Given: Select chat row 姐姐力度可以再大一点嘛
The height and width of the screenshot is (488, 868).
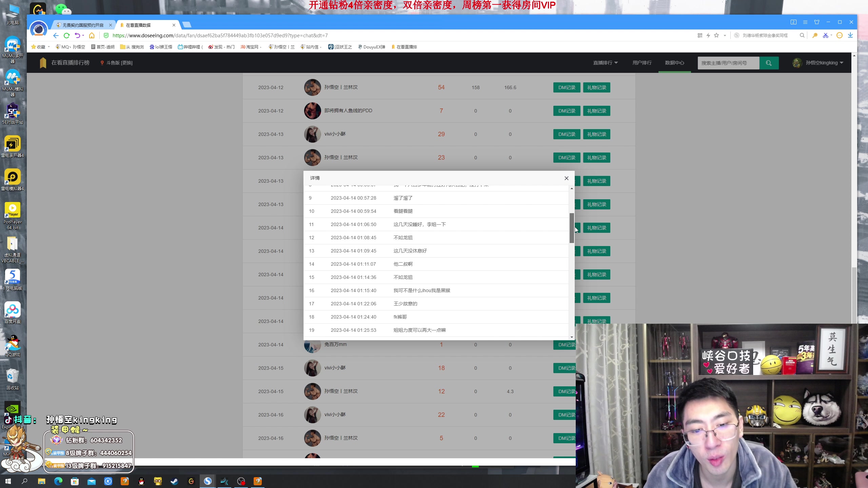Looking at the screenshot, I should tap(436, 330).
